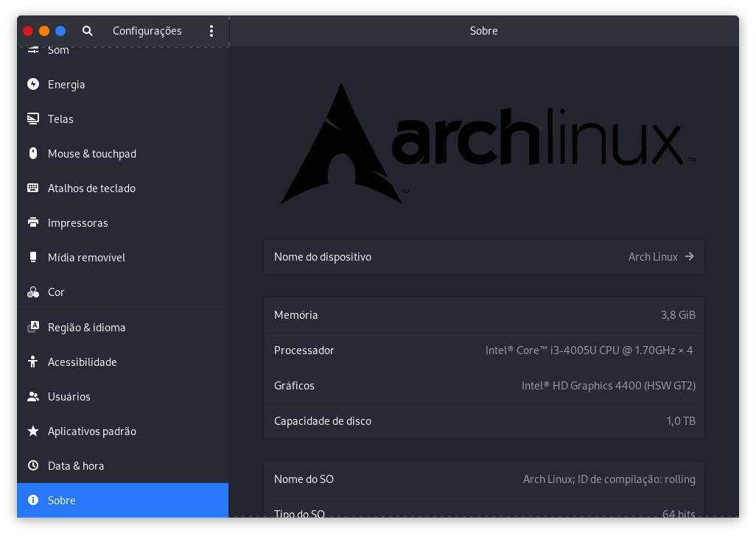Click the Sobre title in header bar

click(483, 31)
